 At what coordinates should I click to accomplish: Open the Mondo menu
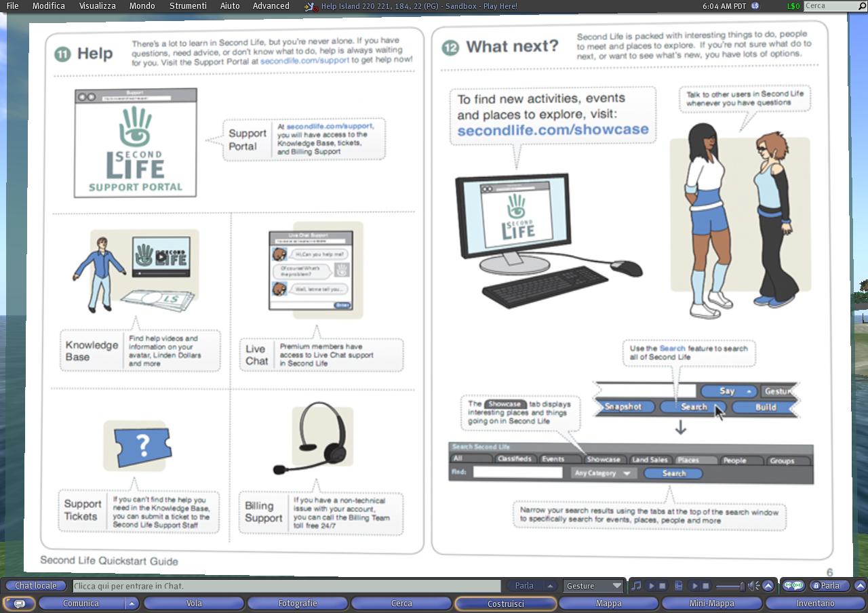(x=142, y=6)
